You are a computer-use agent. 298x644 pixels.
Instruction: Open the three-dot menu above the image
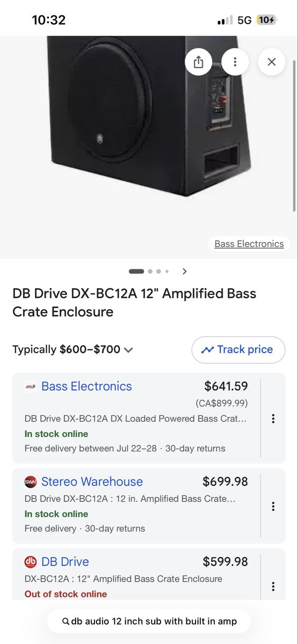(x=235, y=62)
